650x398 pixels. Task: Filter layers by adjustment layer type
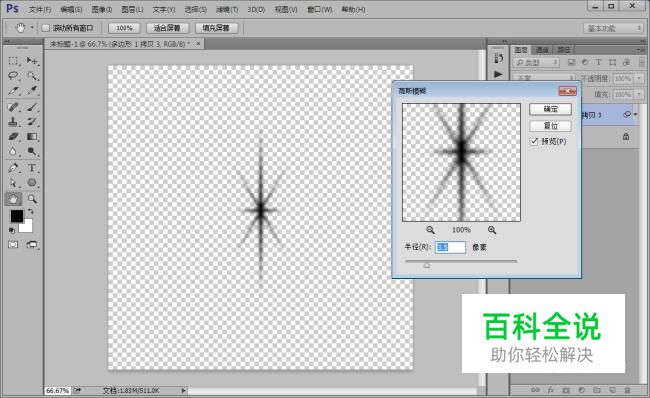tap(585, 62)
